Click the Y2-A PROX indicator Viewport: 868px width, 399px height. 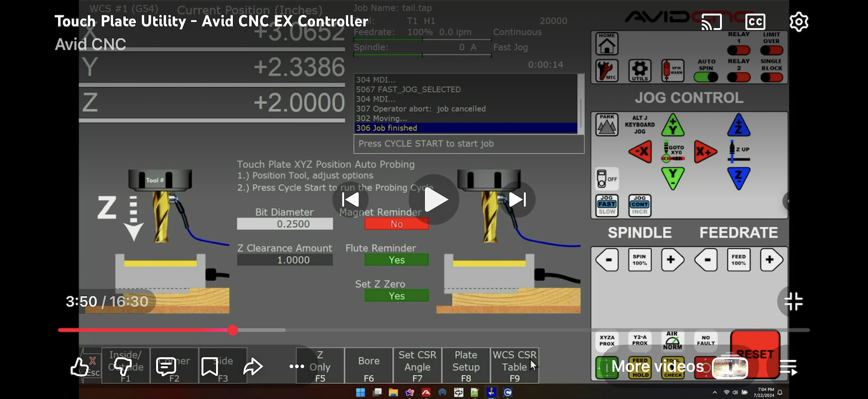[640, 340]
